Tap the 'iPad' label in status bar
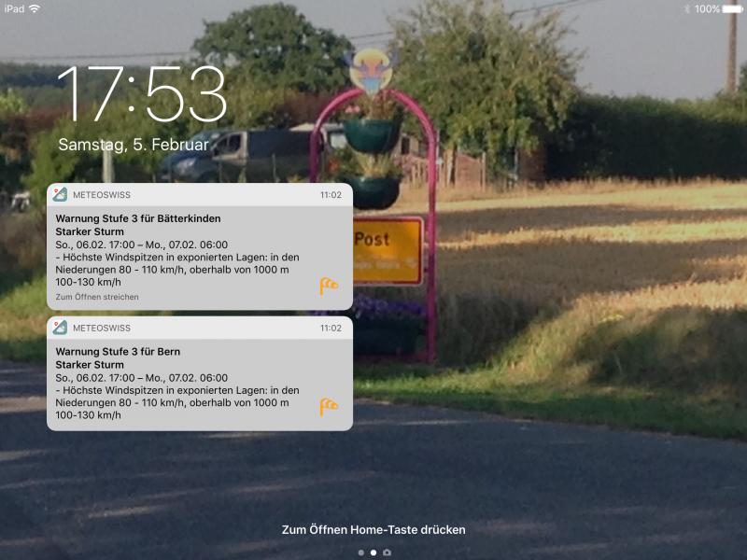747x560 pixels. pyautogui.click(x=15, y=8)
